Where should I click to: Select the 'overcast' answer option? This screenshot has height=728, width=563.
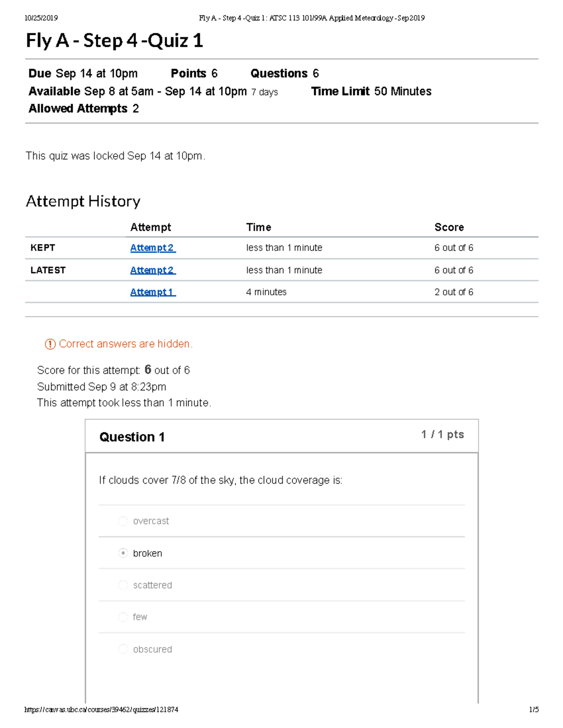tap(123, 521)
